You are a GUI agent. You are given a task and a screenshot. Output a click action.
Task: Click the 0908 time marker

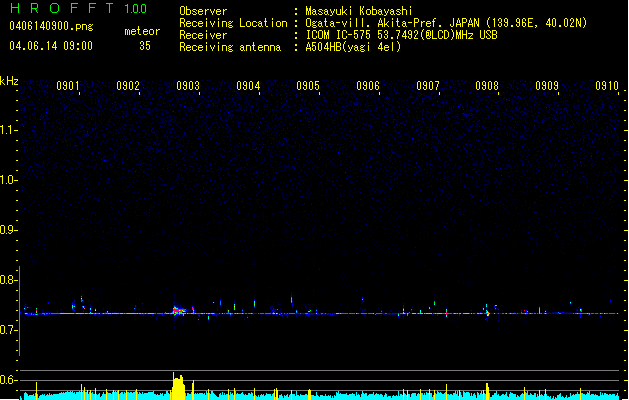click(487, 86)
